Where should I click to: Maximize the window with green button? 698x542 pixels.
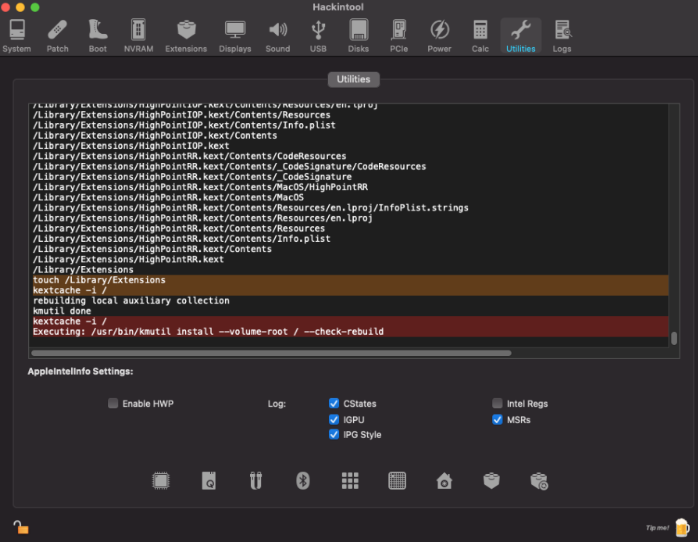pos(35,7)
